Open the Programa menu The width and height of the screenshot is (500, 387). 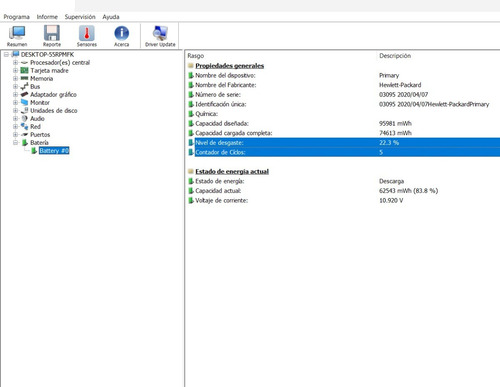pos(16,17)
